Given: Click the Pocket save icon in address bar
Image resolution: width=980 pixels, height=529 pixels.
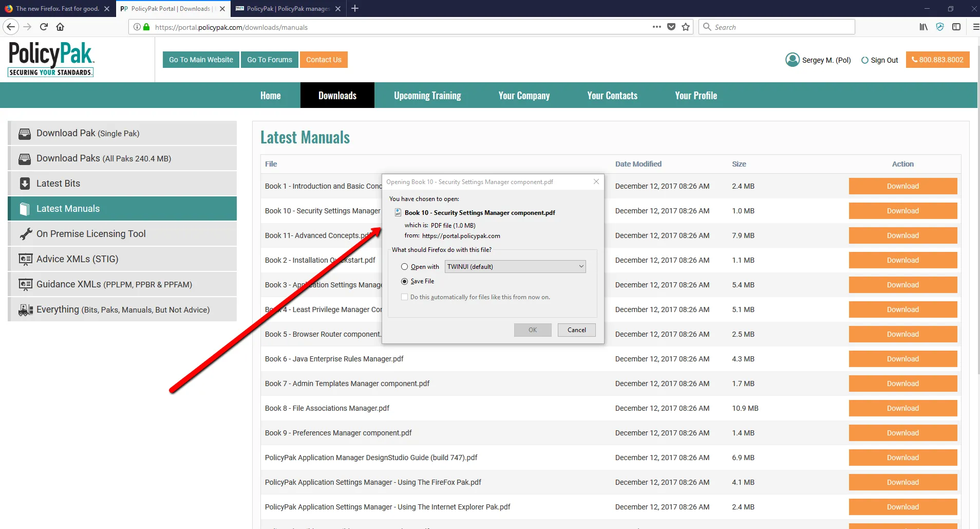Looking at the screenshot, I should (x=671, y=27).
